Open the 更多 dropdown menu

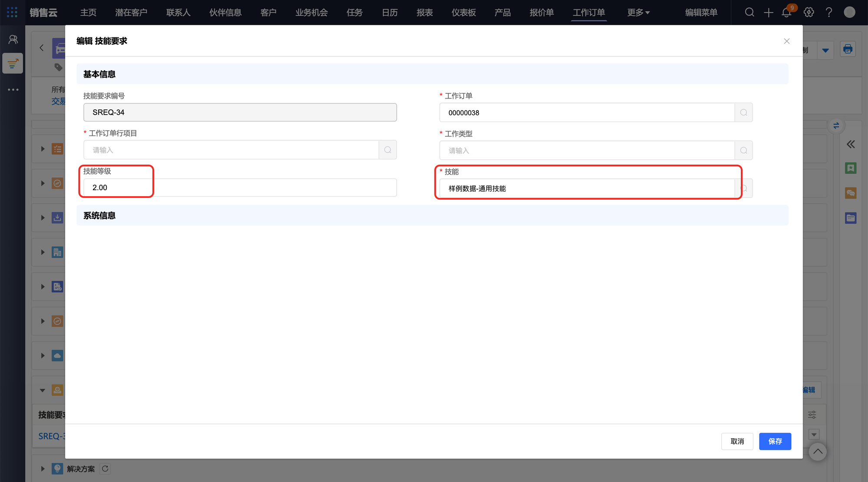[x=638, y=13]
